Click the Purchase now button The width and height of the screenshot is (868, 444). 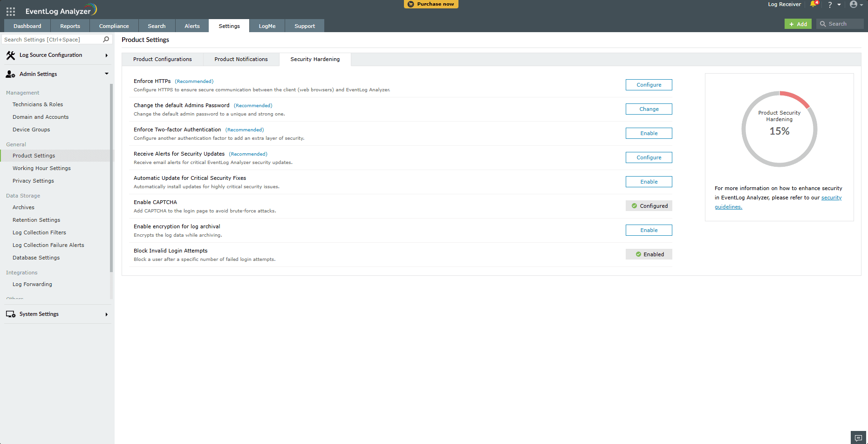(x=431, y=4)
